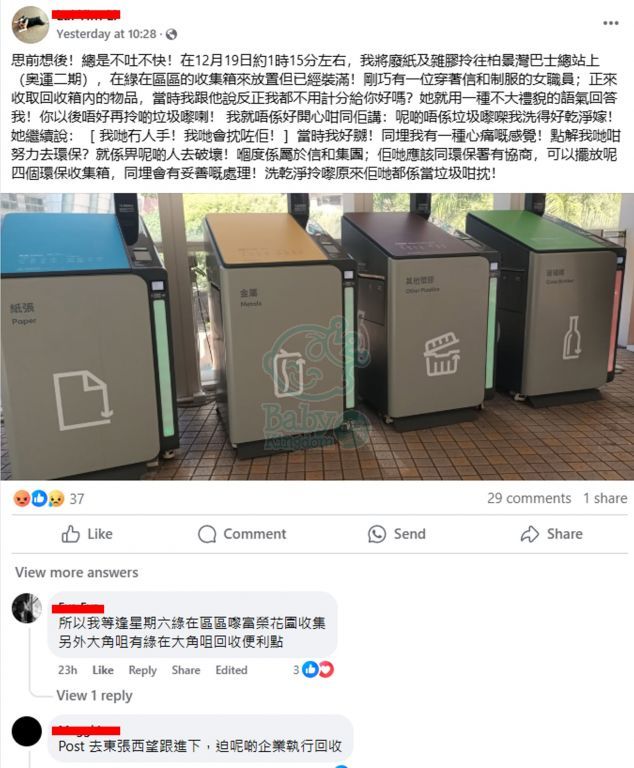Screen dimensions: 634x768
Task: Open the Yesterday at 10:28 timestamp
Action: pos(106,34)
